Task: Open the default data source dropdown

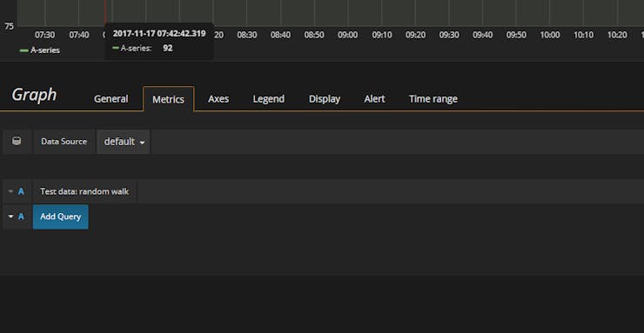Action: 124,142
